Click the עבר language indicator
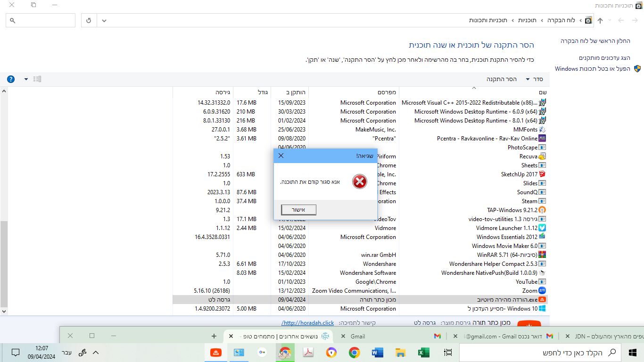This screenshot has width=644, height=362. (66, 352)
